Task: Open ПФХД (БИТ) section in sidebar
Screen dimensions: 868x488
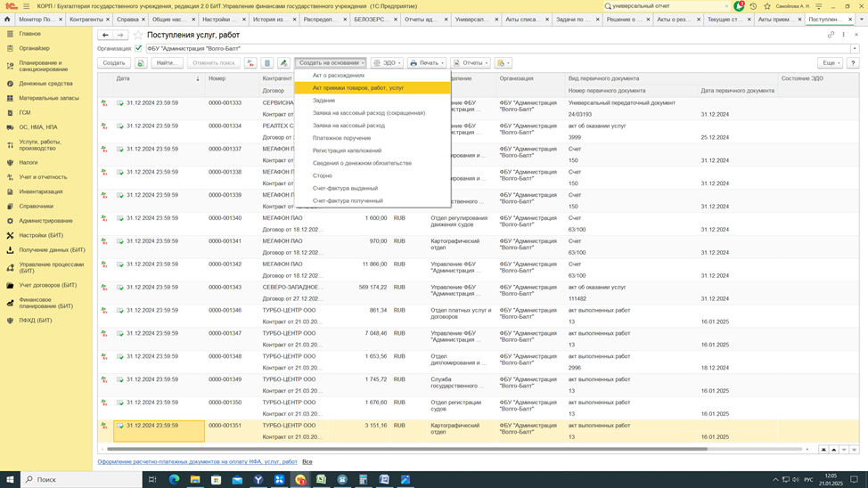Action: pyautogui.click(x=36, y=321)
